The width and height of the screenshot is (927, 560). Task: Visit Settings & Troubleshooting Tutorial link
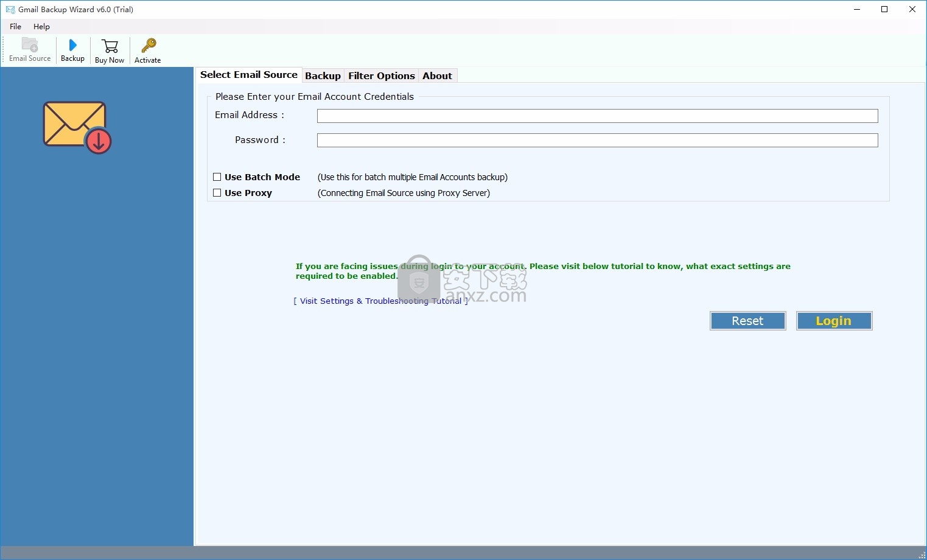(381, 301)
